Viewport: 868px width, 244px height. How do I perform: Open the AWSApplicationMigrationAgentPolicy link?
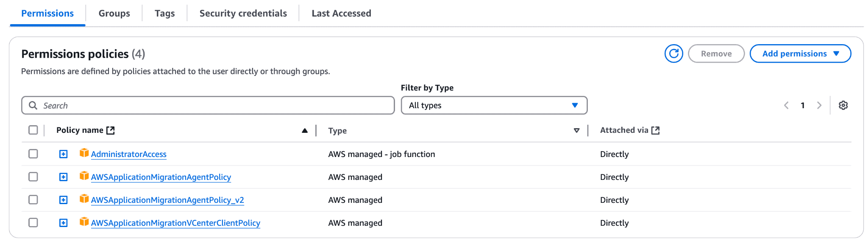pos(161,177)
